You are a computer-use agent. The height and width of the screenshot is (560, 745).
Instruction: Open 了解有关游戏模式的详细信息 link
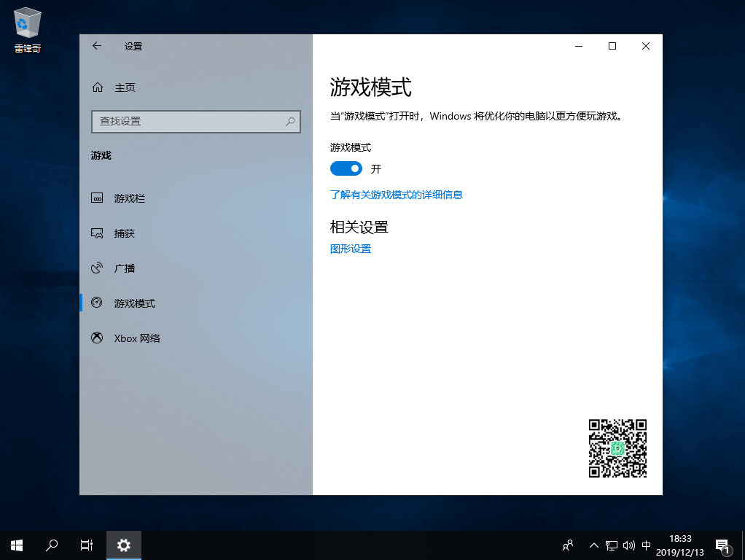click(x=397, y=195)
